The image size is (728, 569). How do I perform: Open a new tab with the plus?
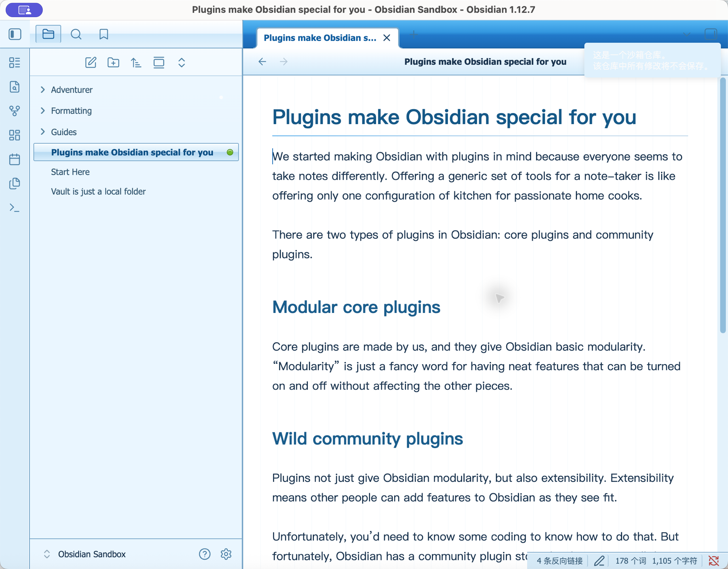coord(414,35)
